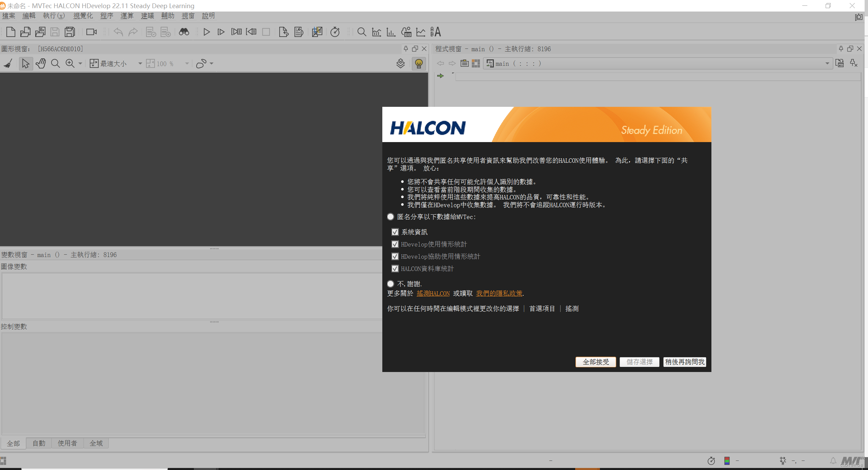Click the Stop execution square icon

[x=266, y=32]
